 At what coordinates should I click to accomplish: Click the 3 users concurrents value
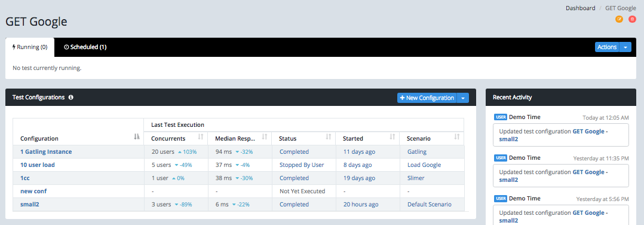pyautogui.click(x=161, y=205)
